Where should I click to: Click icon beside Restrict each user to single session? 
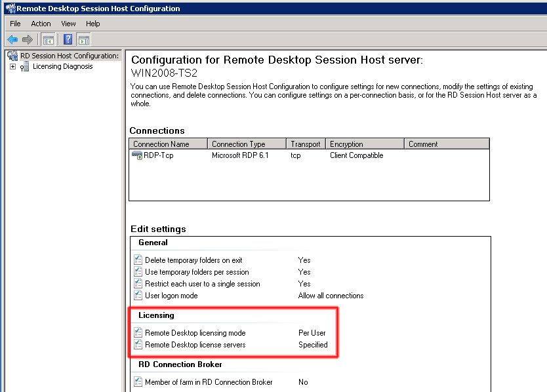[x=138, y=284]
